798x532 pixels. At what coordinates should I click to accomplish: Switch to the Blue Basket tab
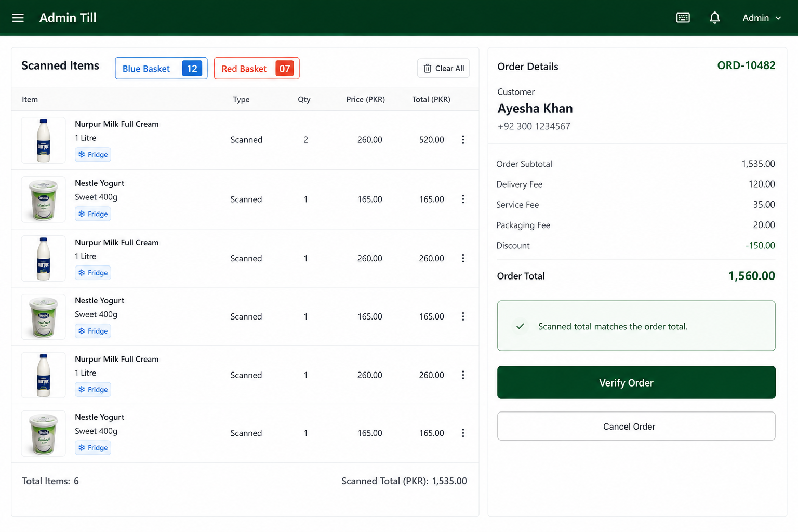pos(161,69)
